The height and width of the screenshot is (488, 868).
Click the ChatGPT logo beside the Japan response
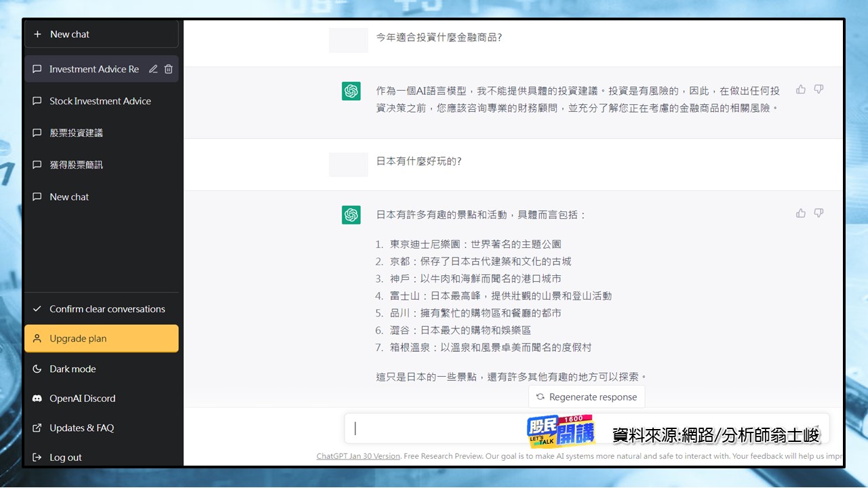point(351,214)
